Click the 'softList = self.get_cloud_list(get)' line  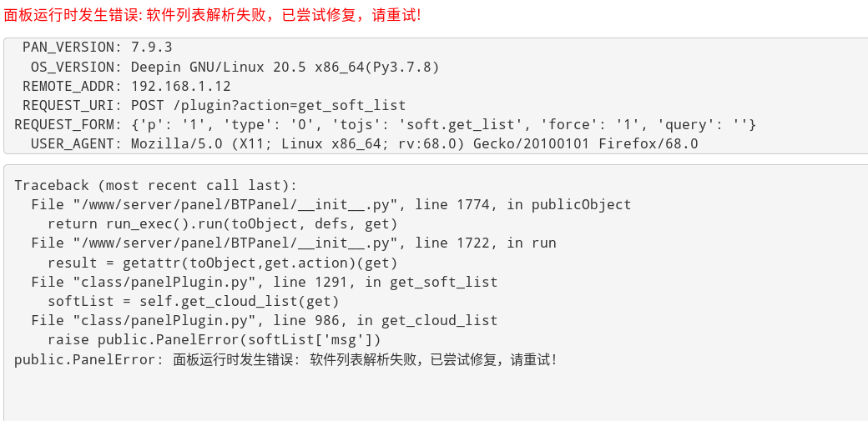click(193, 301)
